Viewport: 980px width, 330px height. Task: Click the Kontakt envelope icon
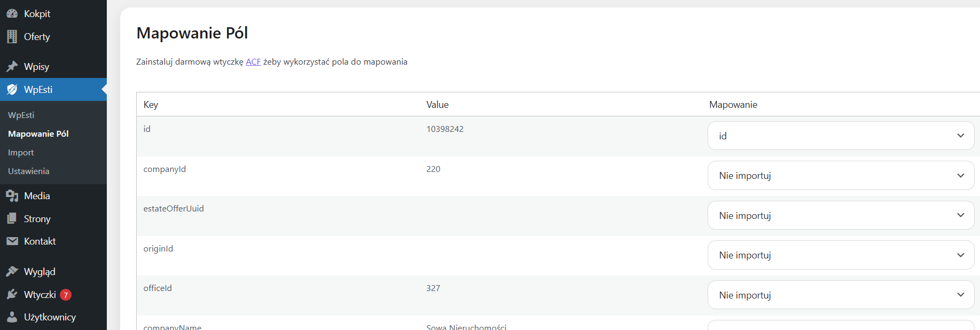12,241
